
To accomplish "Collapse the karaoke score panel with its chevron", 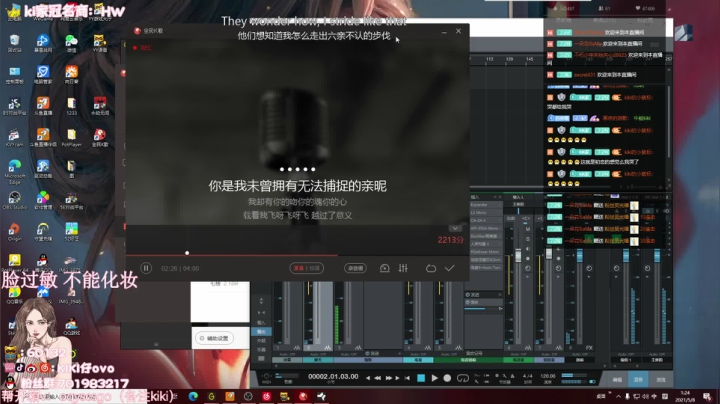I will (x=455, y=228).
